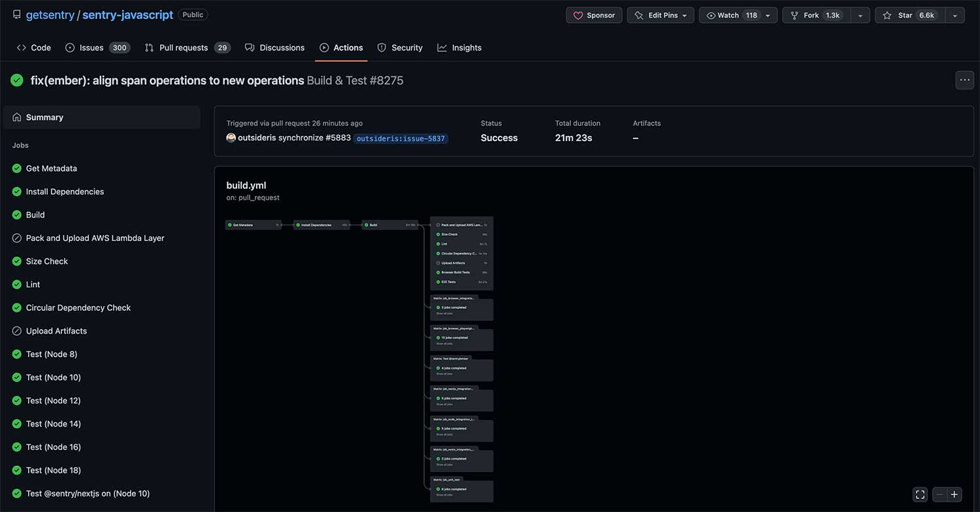Open the Code tab

coord(34,48)
